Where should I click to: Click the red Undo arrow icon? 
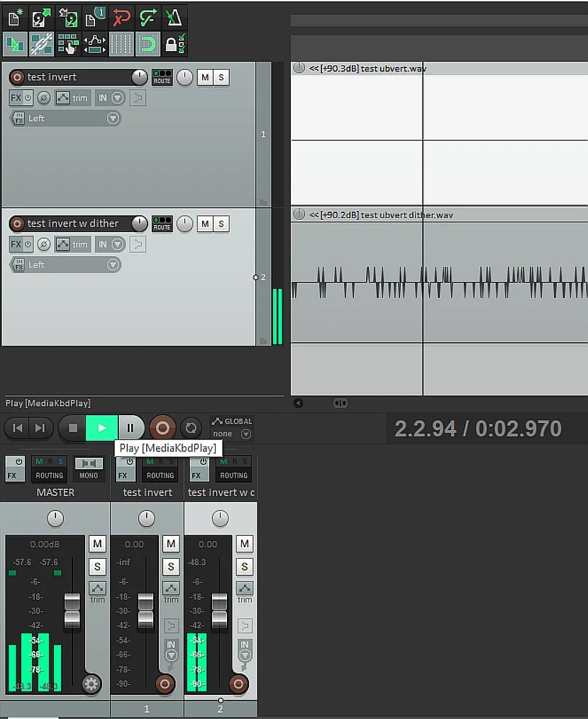point(121,18)
